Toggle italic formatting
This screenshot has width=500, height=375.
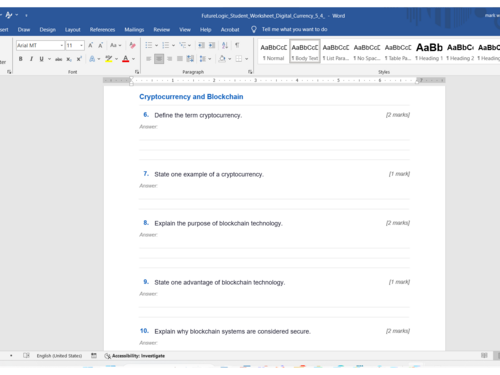[31, 59]
